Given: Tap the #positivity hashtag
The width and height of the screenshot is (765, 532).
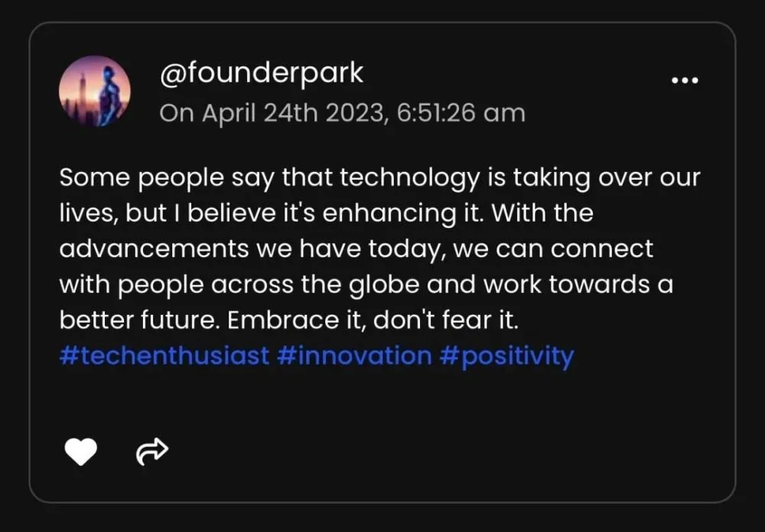Looking at the screenshot, I should [x=506, y=356].
